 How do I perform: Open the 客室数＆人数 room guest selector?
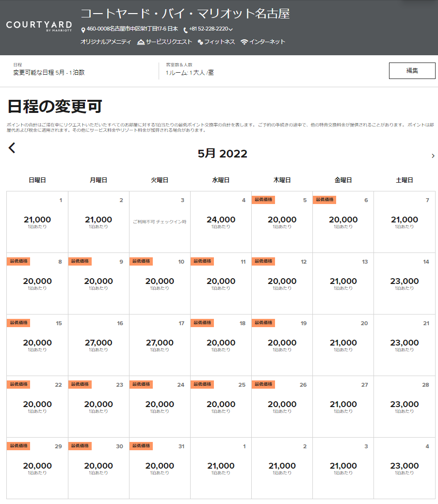[190, 72]
